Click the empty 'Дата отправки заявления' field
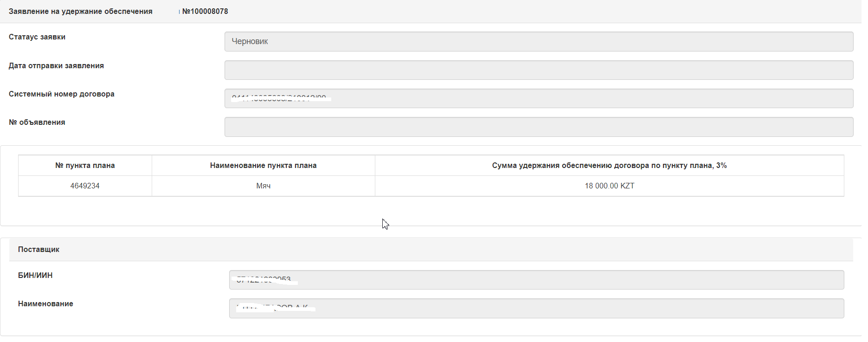Screen dimensions: 868x342 pos(538,70)
